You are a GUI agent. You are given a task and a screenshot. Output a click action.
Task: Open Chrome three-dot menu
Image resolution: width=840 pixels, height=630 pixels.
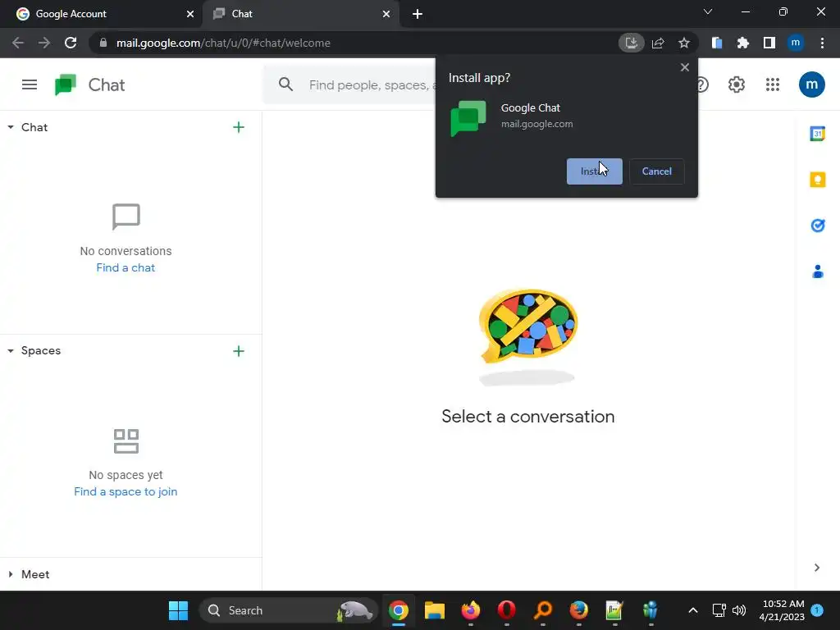pos(822,43)
